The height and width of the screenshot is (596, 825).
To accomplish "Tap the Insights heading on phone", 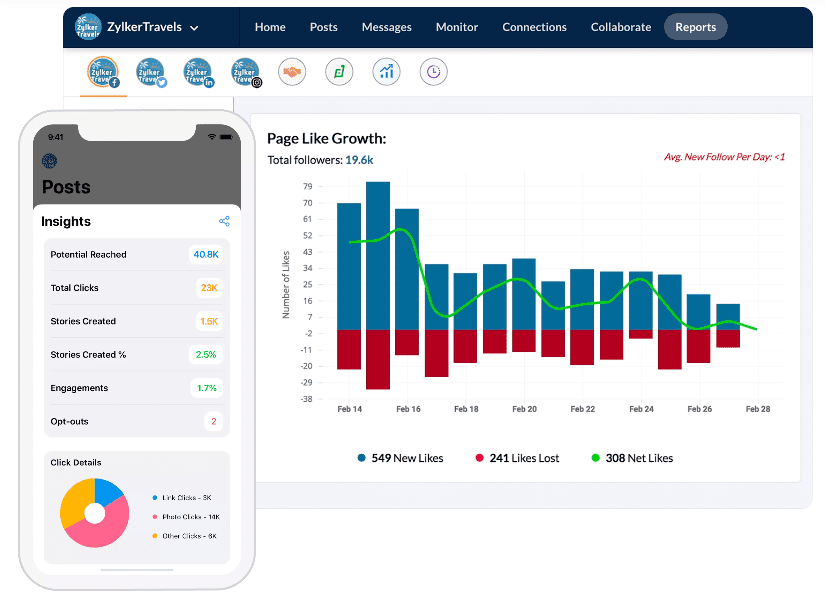I will [x=66, y=221].
